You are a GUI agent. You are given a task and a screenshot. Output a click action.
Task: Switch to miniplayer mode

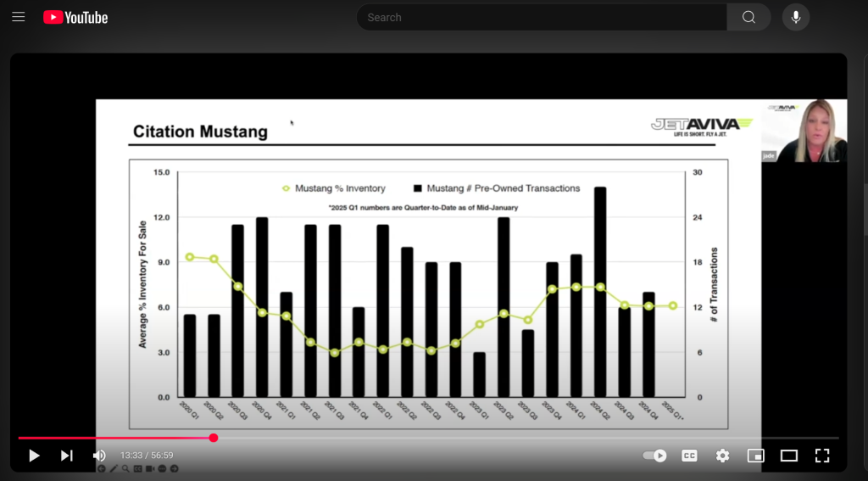click(755, 456)
